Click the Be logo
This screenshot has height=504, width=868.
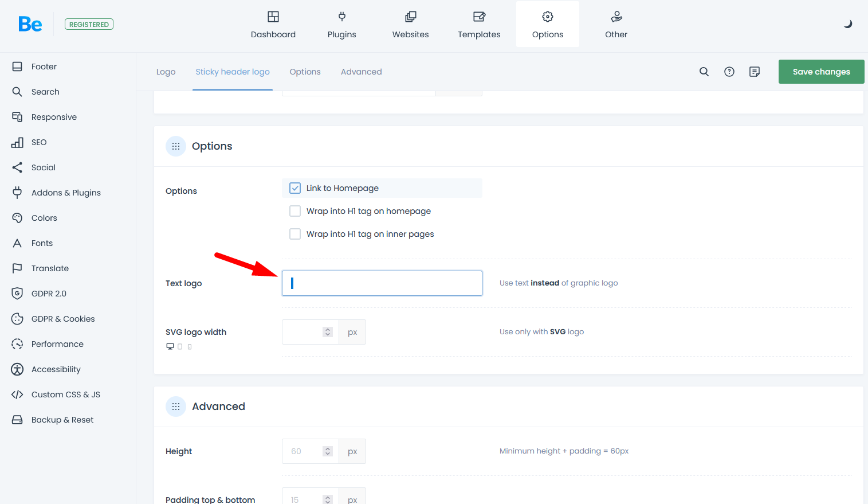pos(30,24)
